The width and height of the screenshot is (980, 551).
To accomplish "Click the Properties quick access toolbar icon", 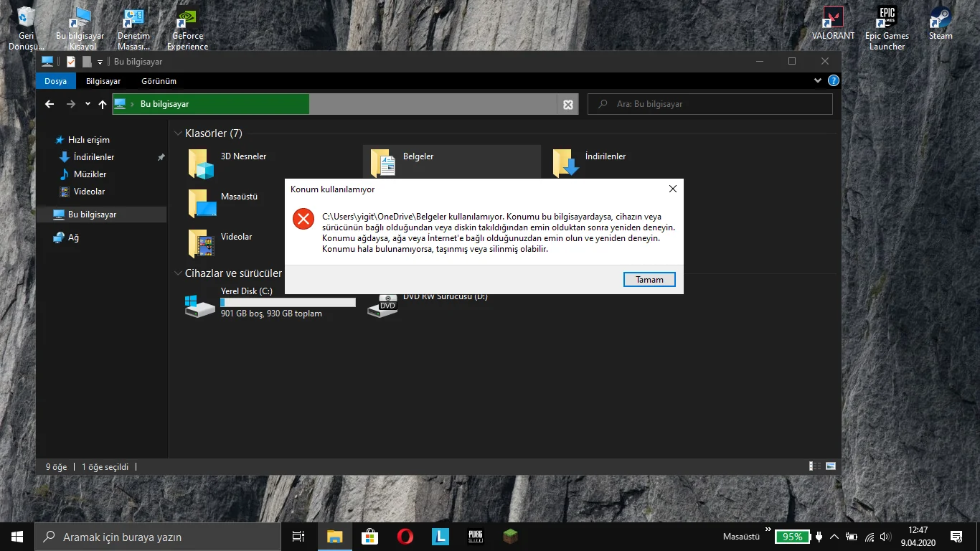I will 71,62.
